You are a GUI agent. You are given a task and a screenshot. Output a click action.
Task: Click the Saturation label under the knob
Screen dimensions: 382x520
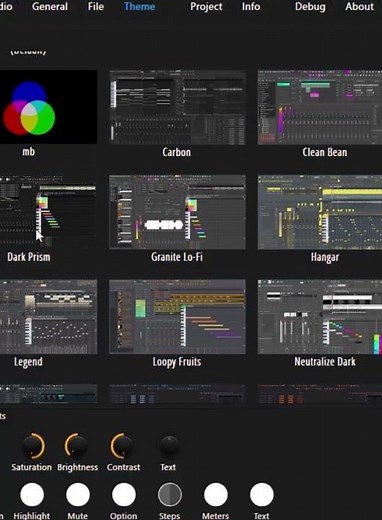[31, 467]
